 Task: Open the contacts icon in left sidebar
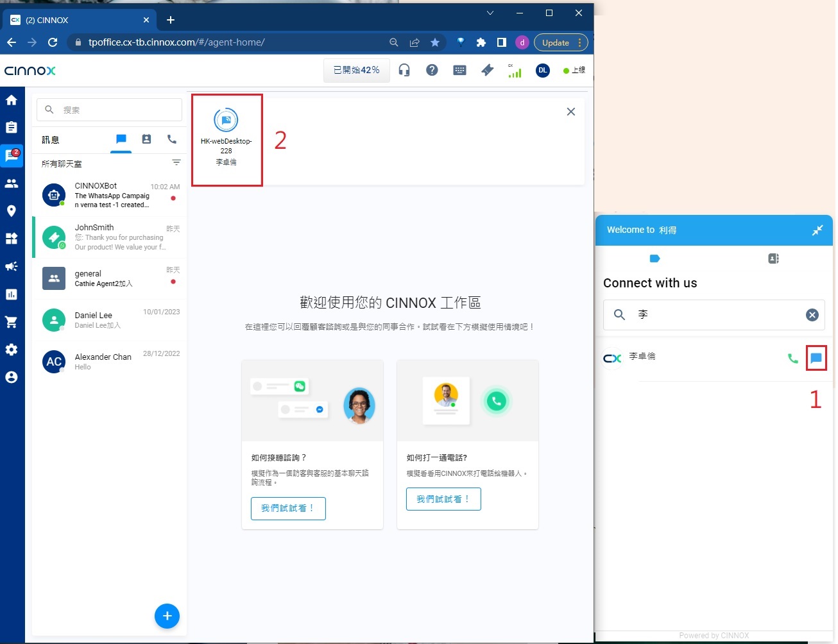(12, 183)
